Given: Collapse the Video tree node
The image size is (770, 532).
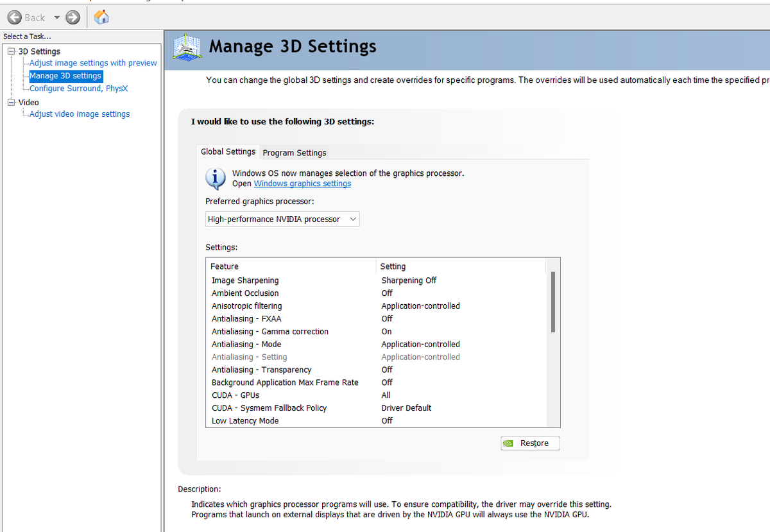Looking at the screenshot, I should [10, 103].
